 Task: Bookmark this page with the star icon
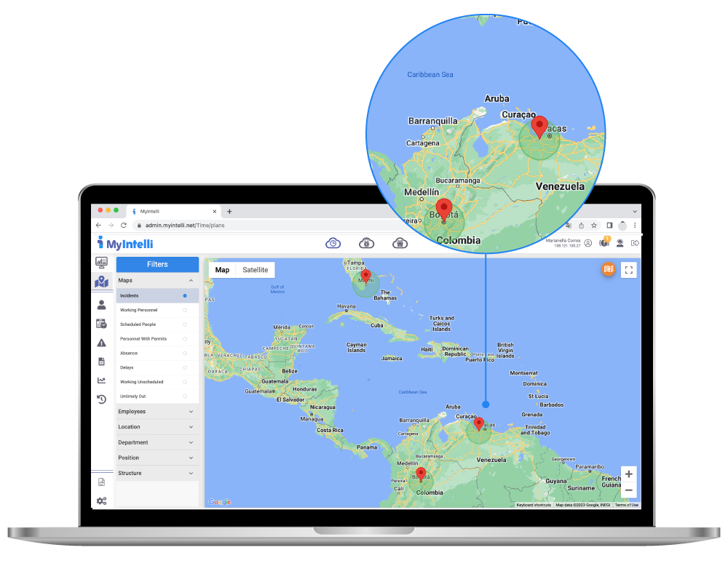click(x=594, y=226)
